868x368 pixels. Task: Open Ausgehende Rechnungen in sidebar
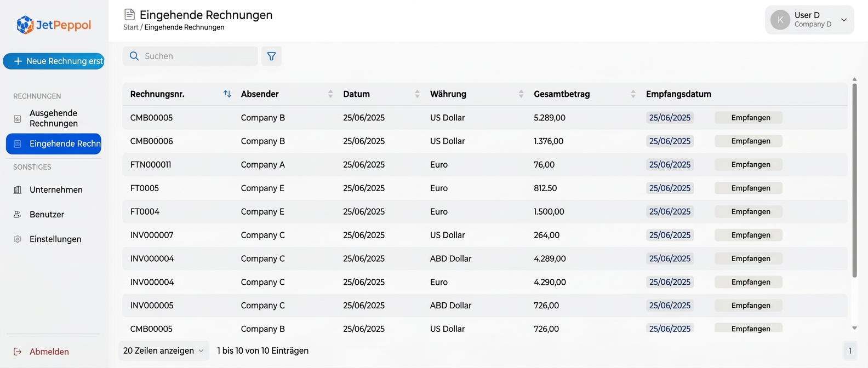53,118
